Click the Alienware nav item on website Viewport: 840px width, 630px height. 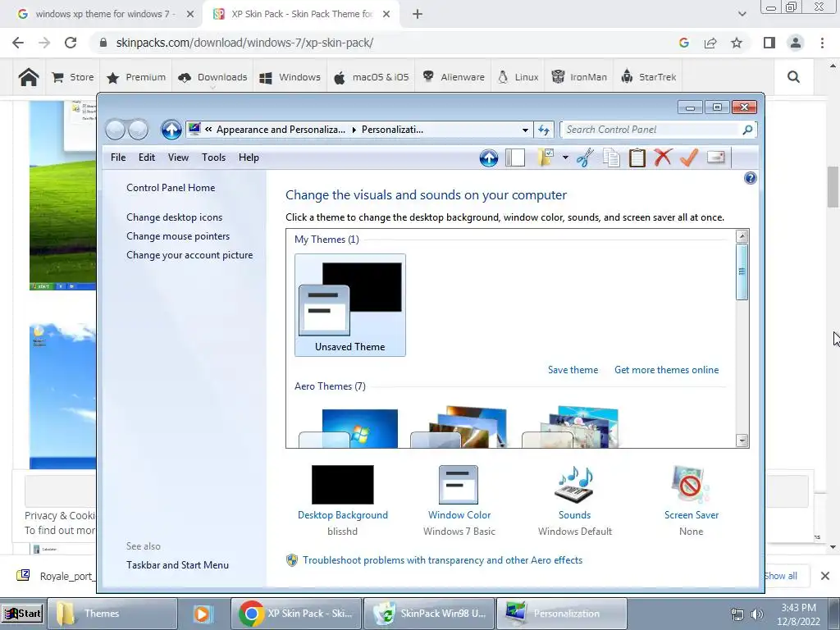click(453, 77)
